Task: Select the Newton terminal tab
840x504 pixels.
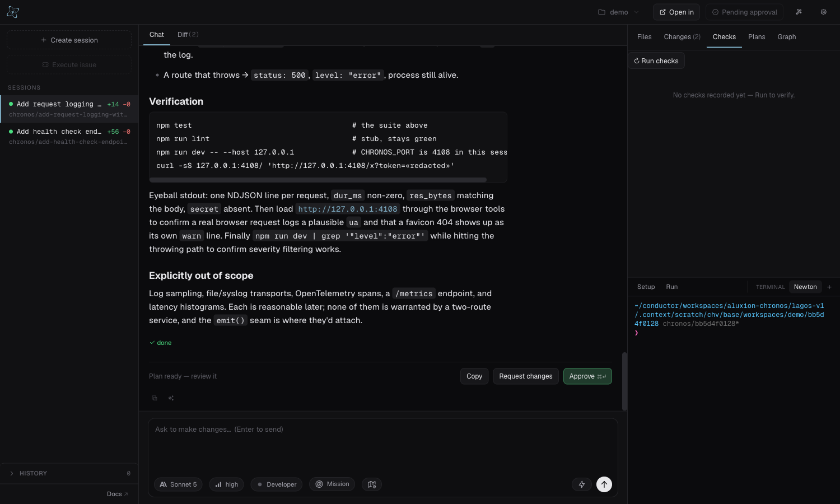Action: [x=805, y=287]
